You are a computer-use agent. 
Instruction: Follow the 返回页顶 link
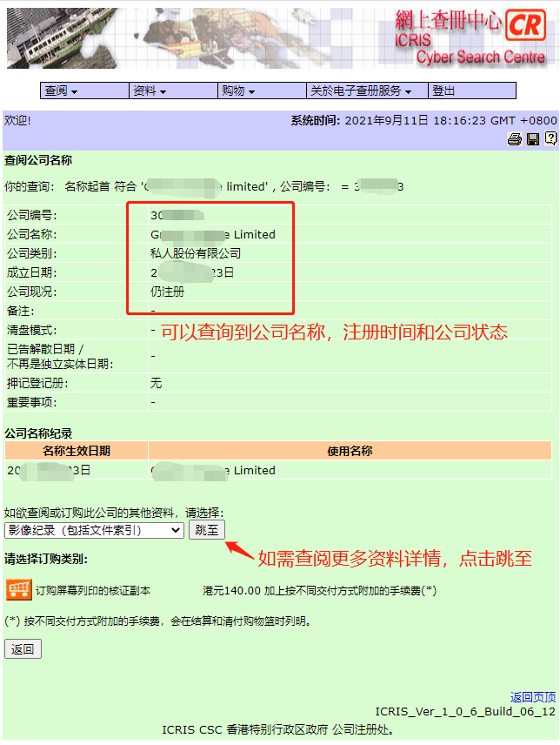533,697
